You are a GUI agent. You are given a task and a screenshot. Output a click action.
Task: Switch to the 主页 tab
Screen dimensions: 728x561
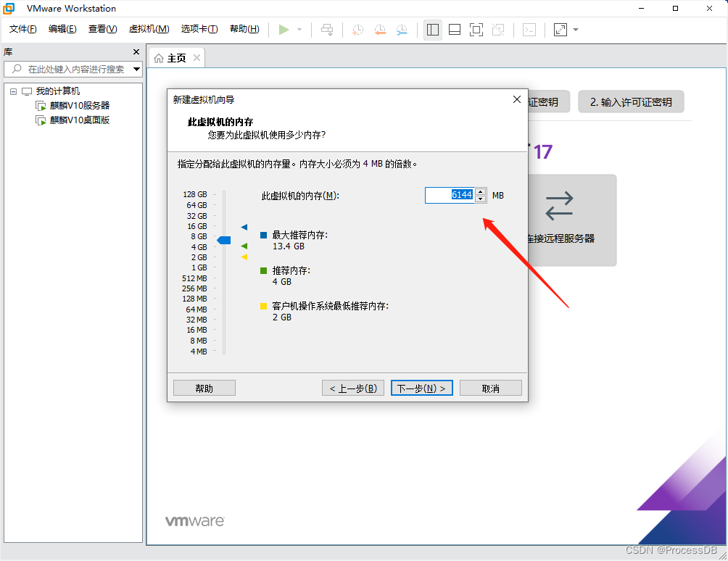pos(176,58)
